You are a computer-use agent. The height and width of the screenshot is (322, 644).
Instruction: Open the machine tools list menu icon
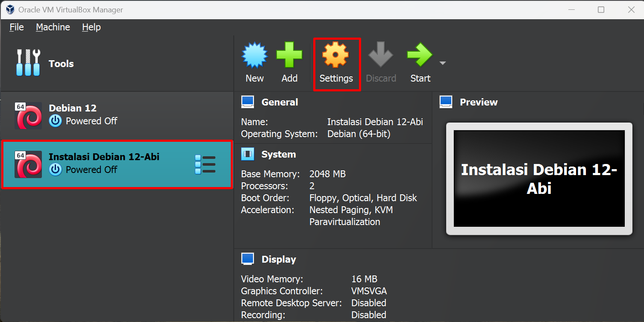point(205,164)
